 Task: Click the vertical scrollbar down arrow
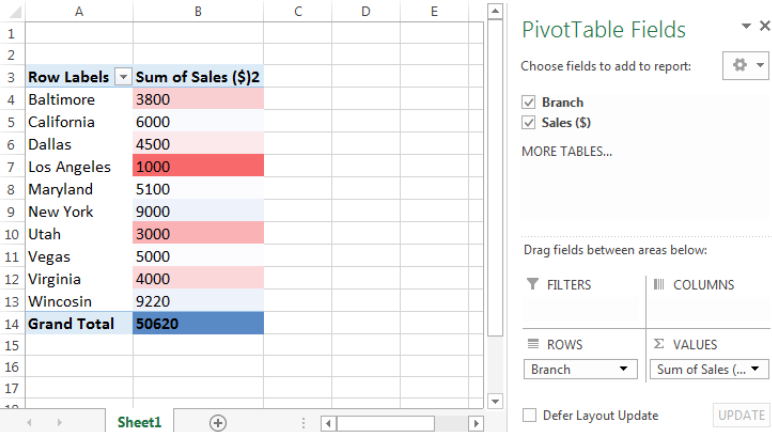point(495,401)
